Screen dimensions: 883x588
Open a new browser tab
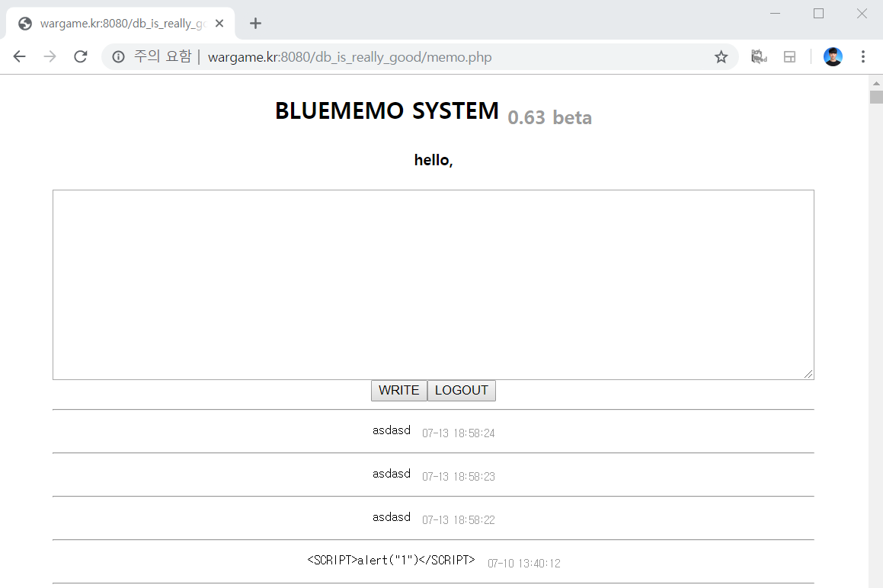pyautogui.click(x=255, y=23)
